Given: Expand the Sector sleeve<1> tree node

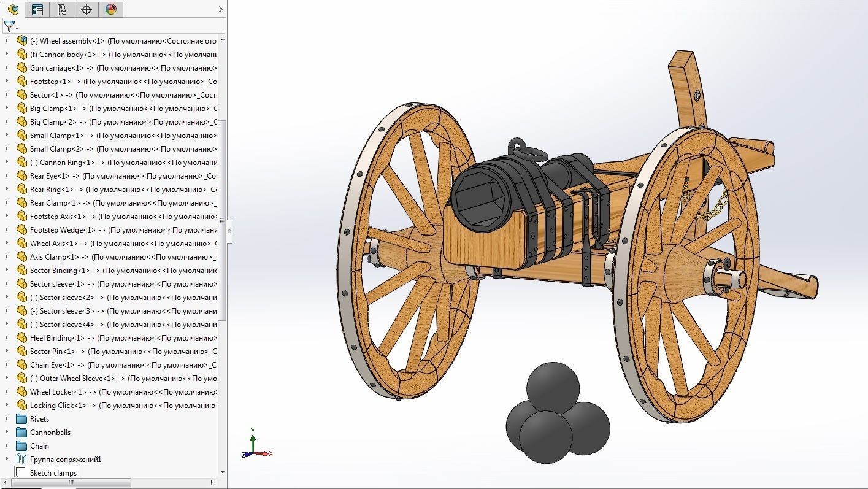Looking at the screenshot, I should point(7,283).
